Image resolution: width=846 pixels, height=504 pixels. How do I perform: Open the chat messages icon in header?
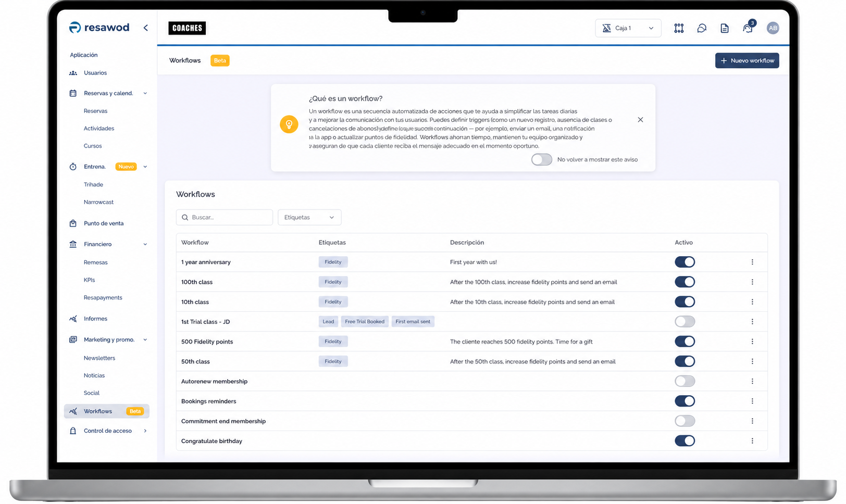tap(702, 28)
